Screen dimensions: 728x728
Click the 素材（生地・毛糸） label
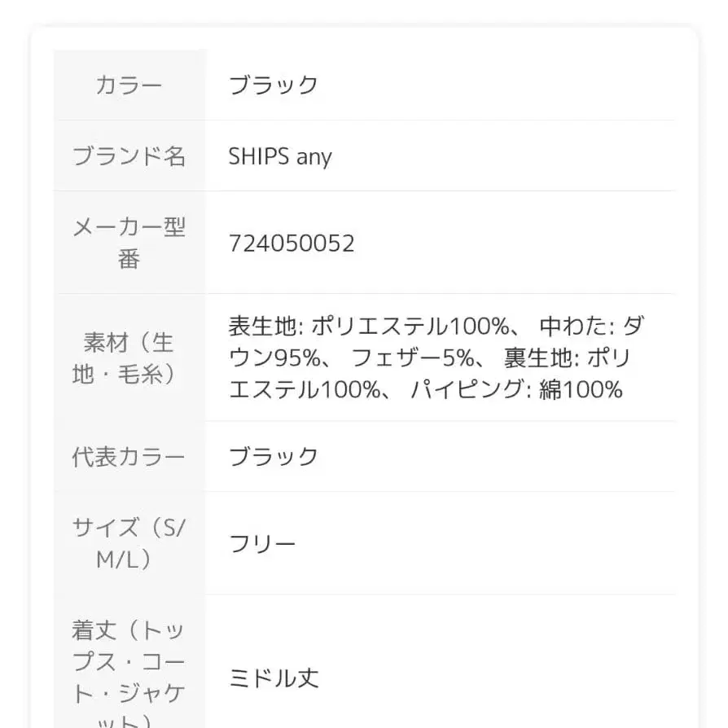(129, 358)
